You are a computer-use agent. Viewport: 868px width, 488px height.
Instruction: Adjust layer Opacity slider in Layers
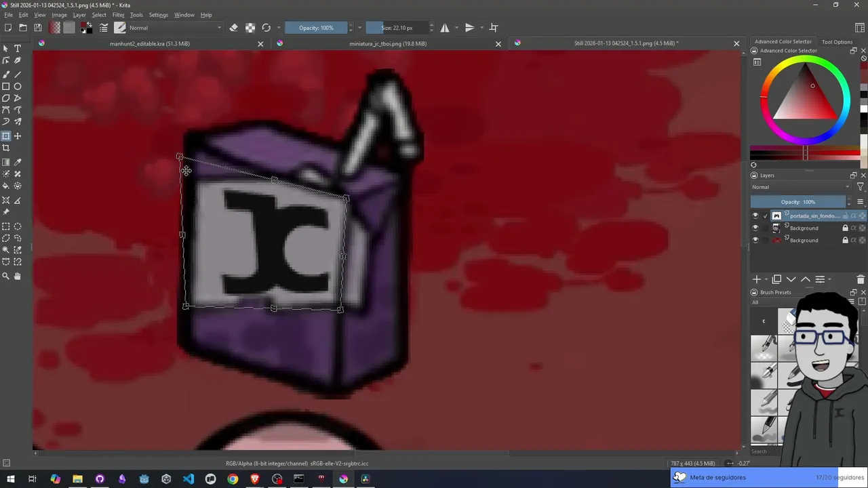tap(798, 202)
